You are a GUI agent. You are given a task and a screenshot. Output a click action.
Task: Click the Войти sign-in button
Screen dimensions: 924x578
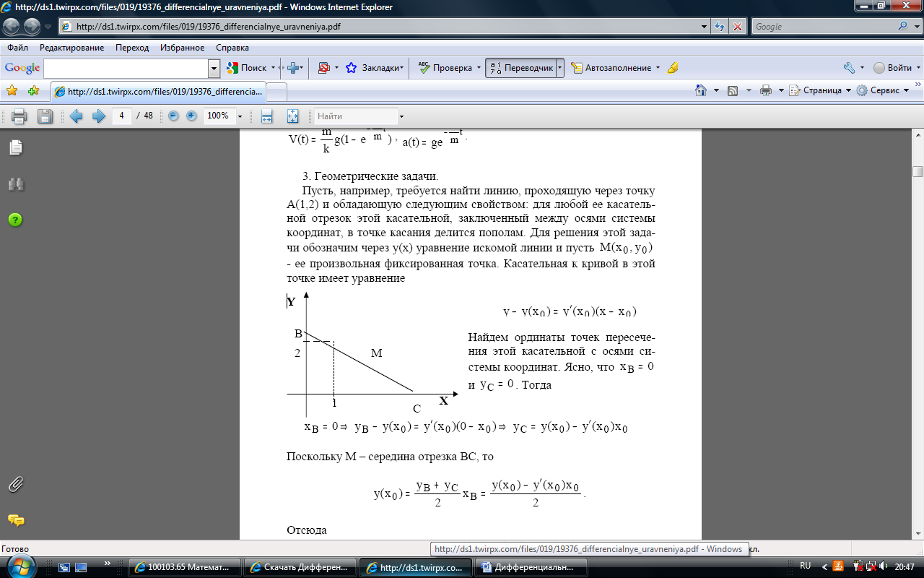pyautogui.click(x=893, y=68)
